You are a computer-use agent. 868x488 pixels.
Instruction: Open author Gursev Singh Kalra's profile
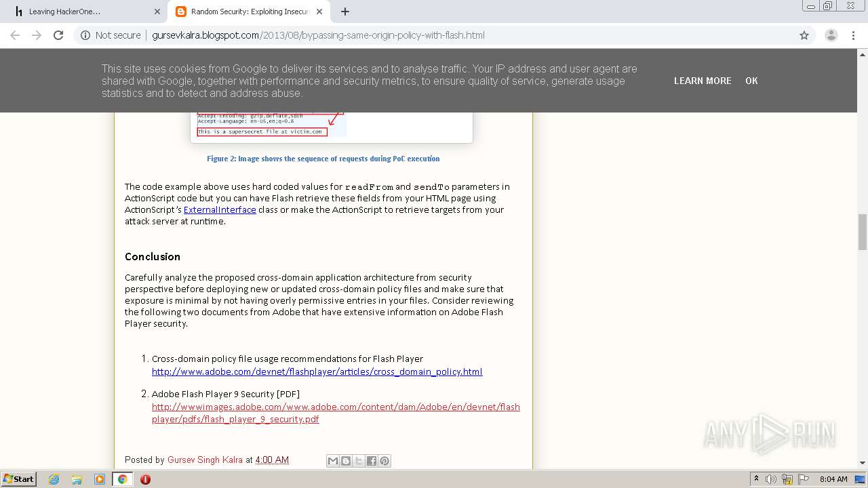pyautogui.click(x=205, y=460)
